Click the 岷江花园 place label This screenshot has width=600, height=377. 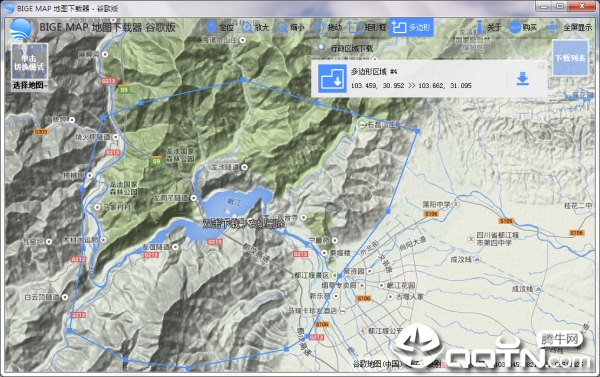tap(401, 285)
